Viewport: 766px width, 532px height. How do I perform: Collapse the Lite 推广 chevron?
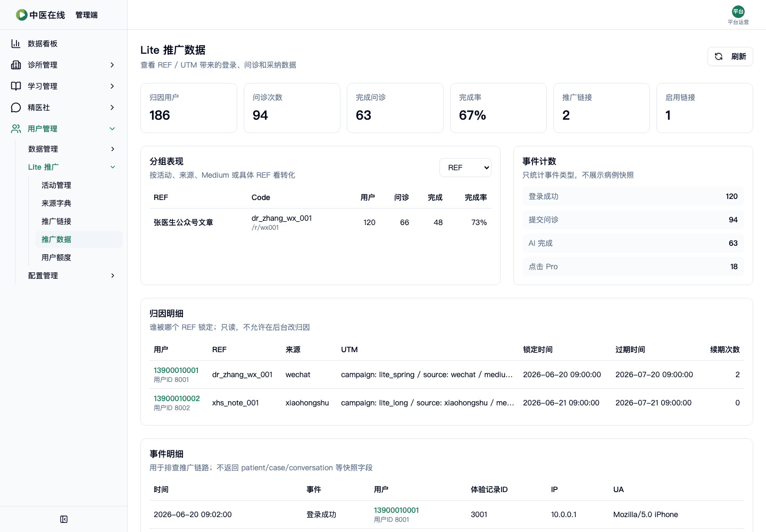[112, 167]
